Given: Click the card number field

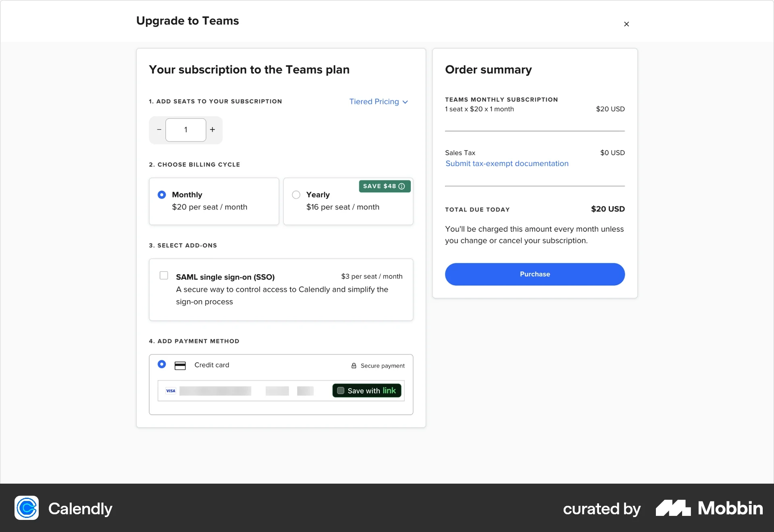Looking at the screenshot, I should click(215, 391).
